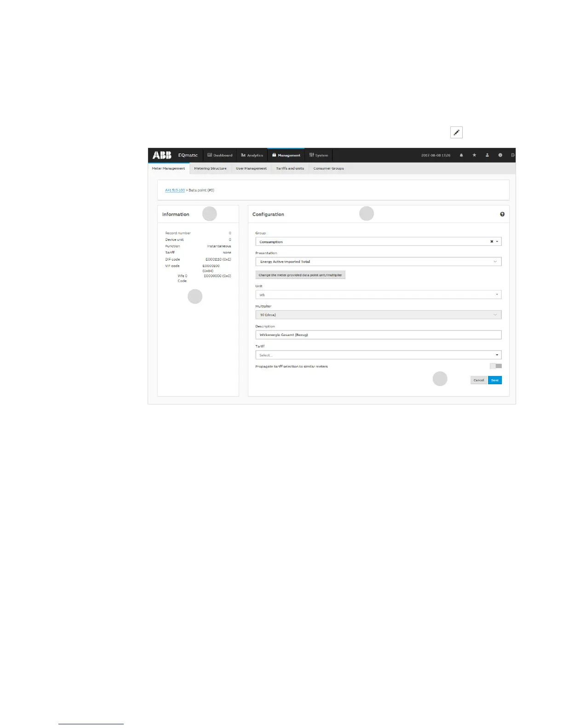Open the Analytics menu
Image resolution: width=563 pixels, height=728 pixels.
[252, 155]
